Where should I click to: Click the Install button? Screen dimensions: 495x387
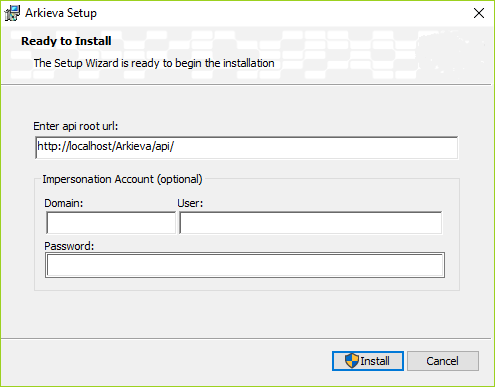click(368, 361)
